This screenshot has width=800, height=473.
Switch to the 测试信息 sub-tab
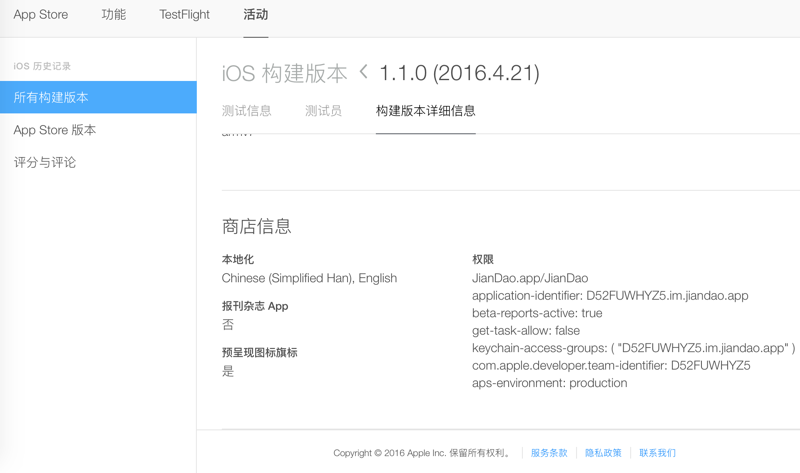[246, 111]
